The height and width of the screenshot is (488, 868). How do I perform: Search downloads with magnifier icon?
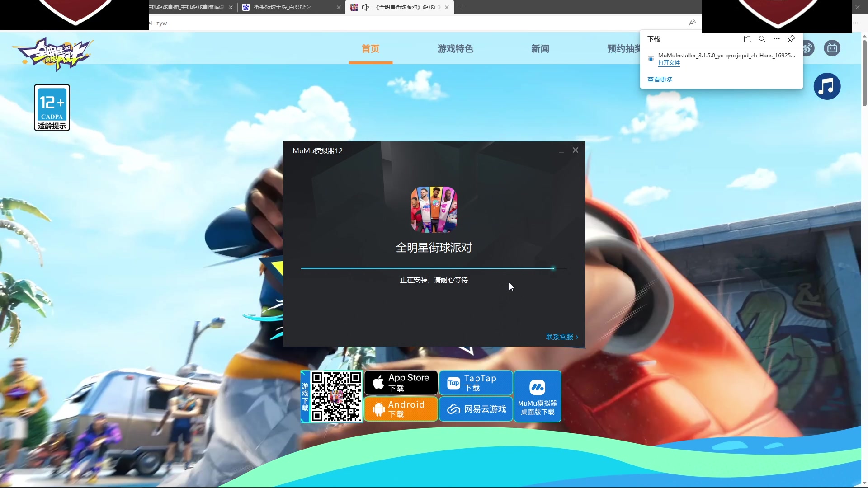click(762, 39)
